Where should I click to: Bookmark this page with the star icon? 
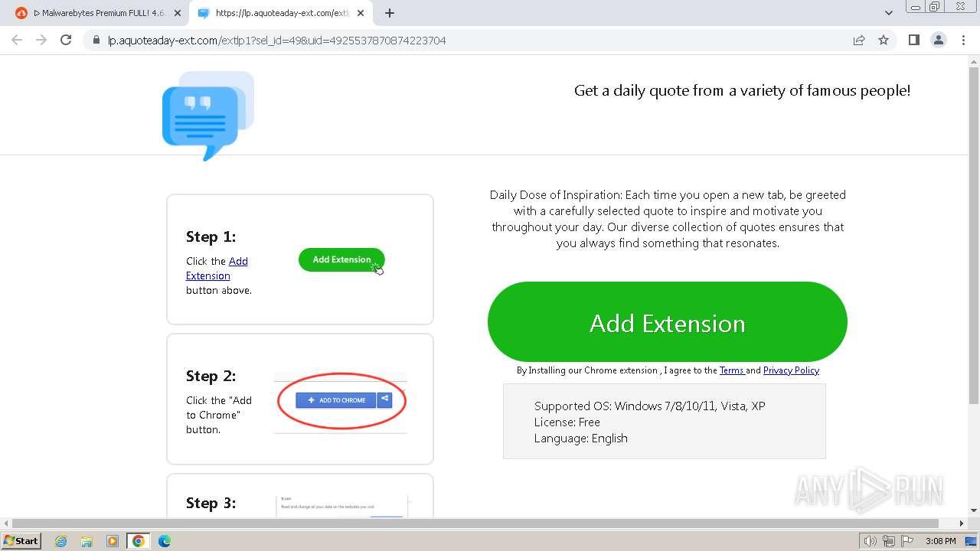(884, 40)
